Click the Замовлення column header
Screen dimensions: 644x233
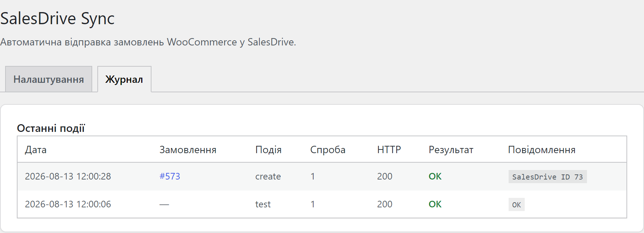(188, 149)
